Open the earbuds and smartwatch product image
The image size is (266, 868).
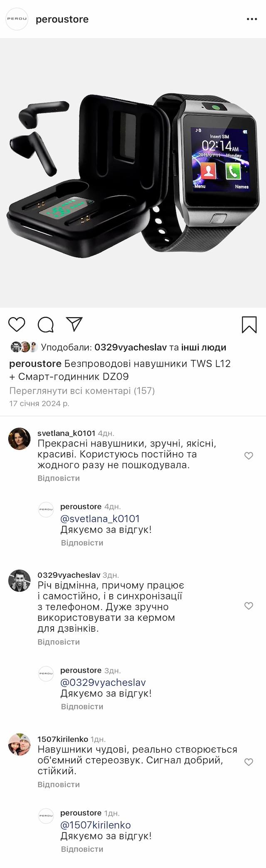coord(133,173)
